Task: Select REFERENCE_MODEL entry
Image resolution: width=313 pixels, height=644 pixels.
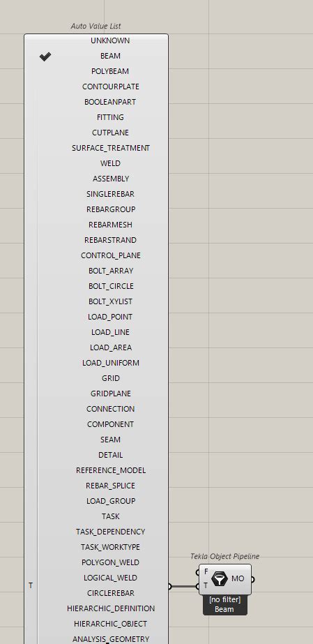Action: click(110, 470)
